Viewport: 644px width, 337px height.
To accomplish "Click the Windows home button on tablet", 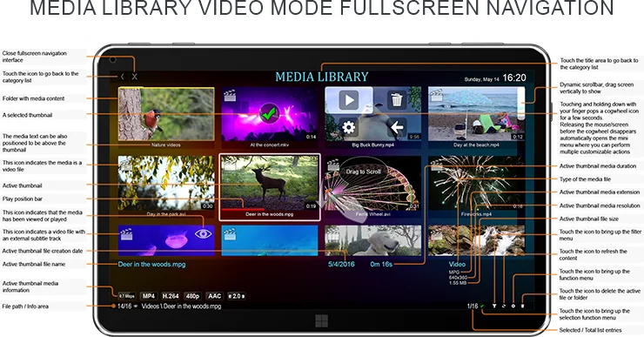I will tap(322, 321).
